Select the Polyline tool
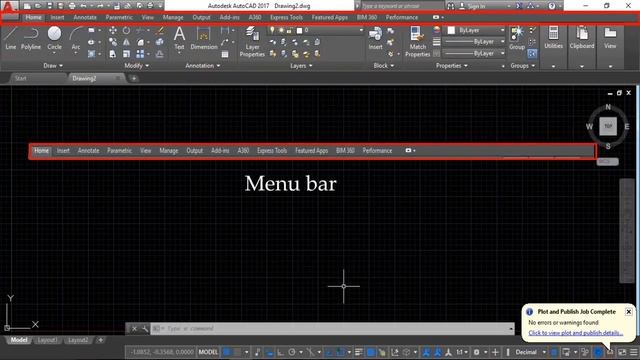Image resolution: width=640 pixels, height=360 pixels. pyautogui.click(x=31, y=38)
